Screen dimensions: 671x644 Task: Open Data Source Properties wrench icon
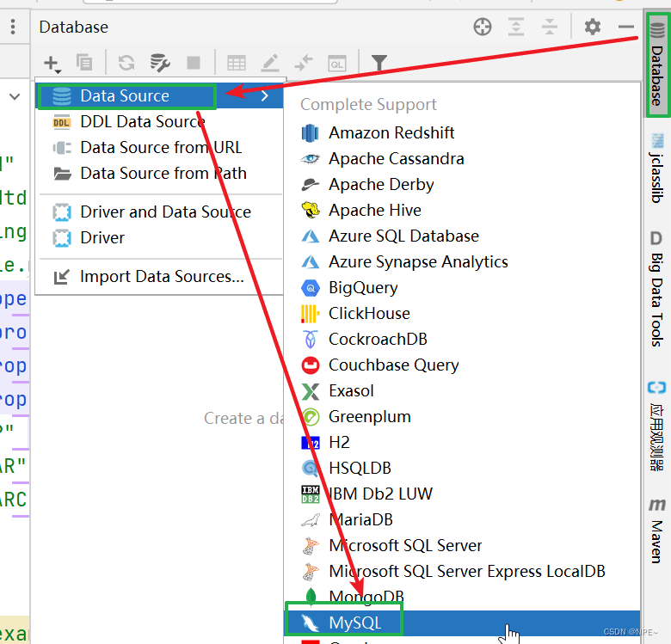coord(160,63)
